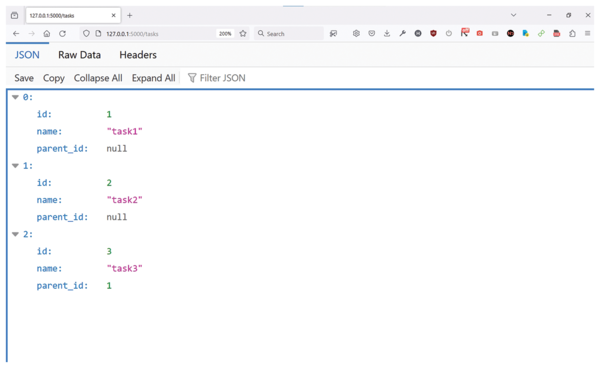Screen dimensions: 600x368
Task: Open the chat bubble icon right of the search box
Action: coord(333,34)
